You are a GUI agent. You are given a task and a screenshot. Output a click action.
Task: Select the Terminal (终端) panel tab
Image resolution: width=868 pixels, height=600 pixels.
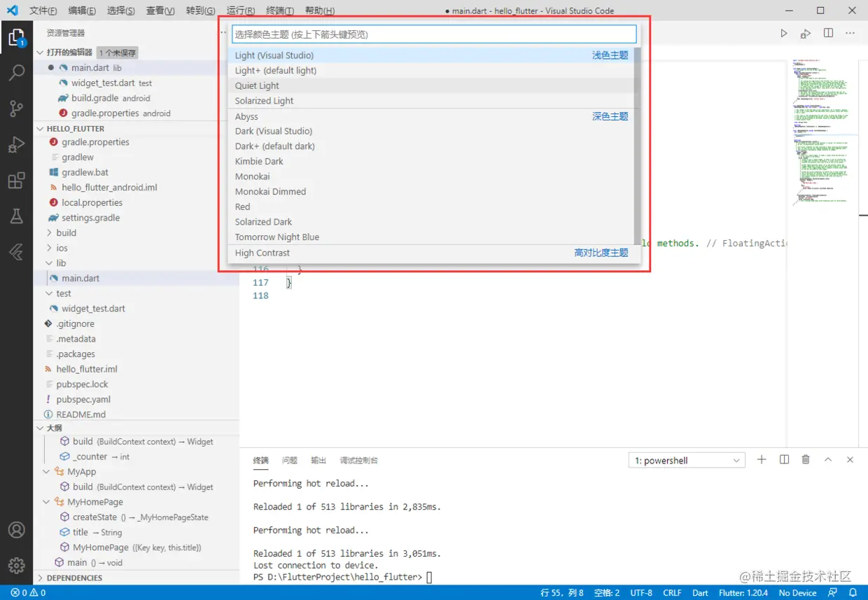coord(261,461)
